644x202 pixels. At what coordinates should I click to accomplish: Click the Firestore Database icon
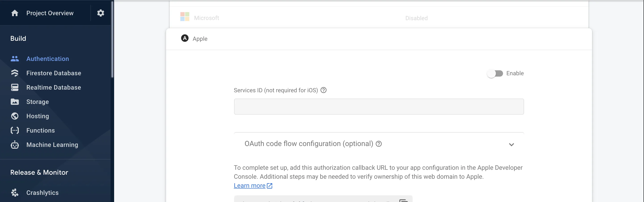pos(15,73)
